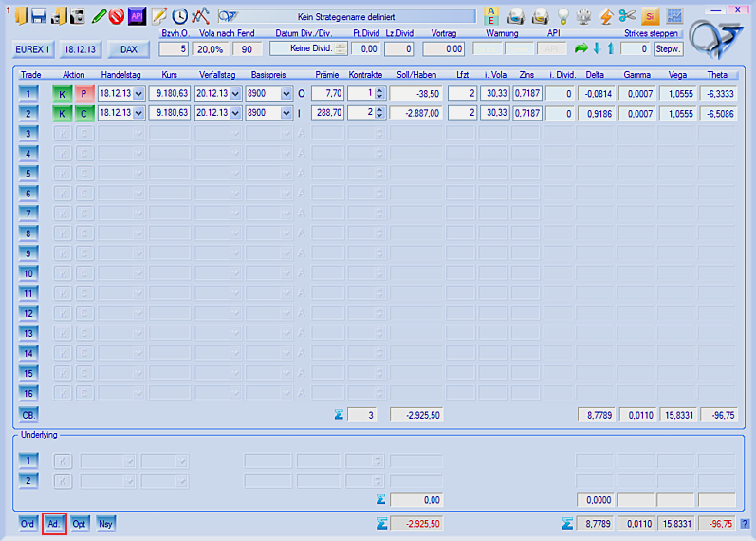Viewport: 756px width, 541px height.
Task: Switch to the Ad. tab button
Action: click(x=53, y=524)
